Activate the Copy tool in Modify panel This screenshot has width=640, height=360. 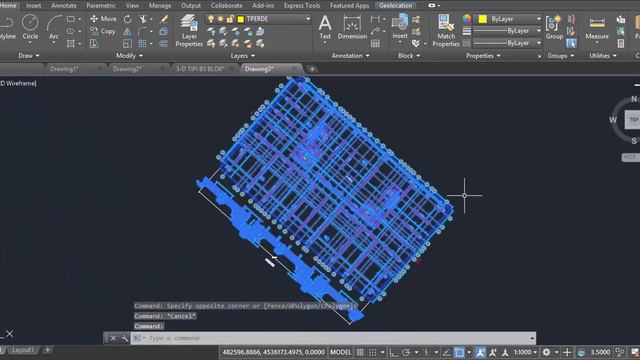pyautogui.click(x=103, y=31)
